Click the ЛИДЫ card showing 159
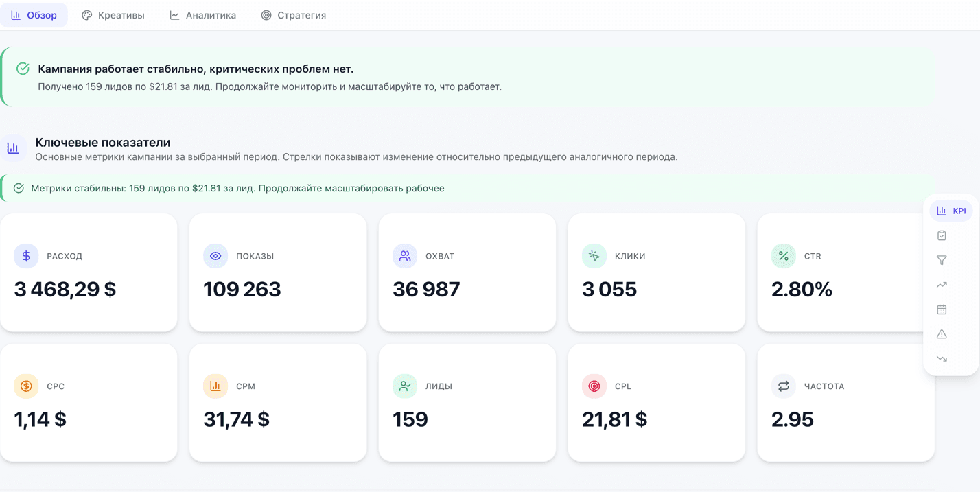This screenshot has width=980, height=492. [467, 403]
